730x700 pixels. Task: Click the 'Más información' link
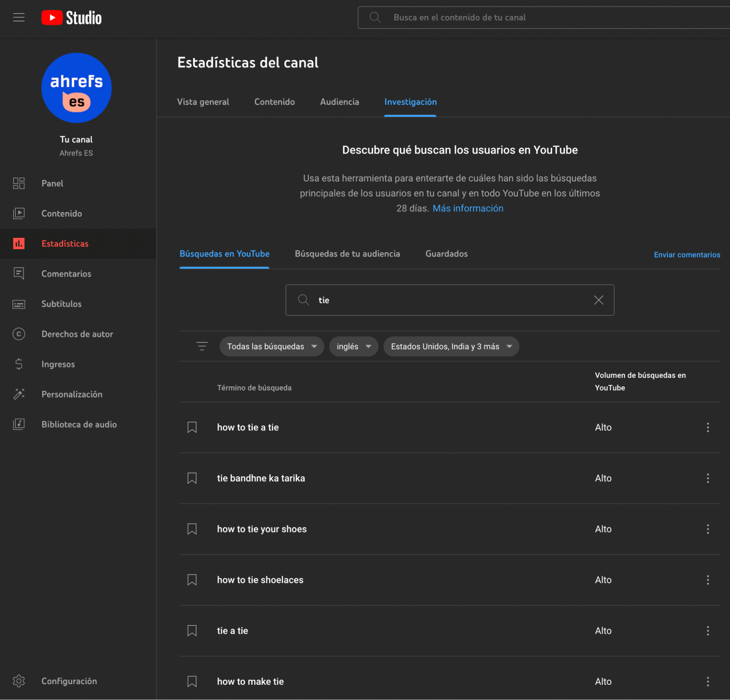click(468, 208)
